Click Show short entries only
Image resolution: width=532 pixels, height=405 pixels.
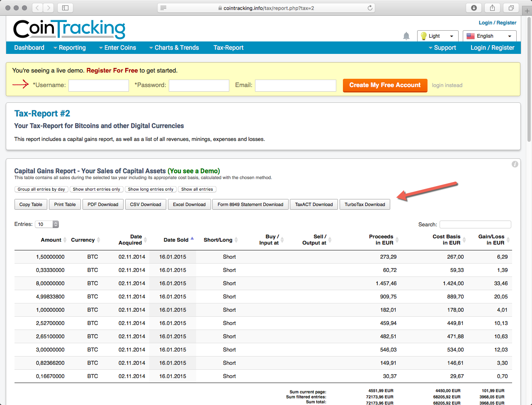pos(96,189)
